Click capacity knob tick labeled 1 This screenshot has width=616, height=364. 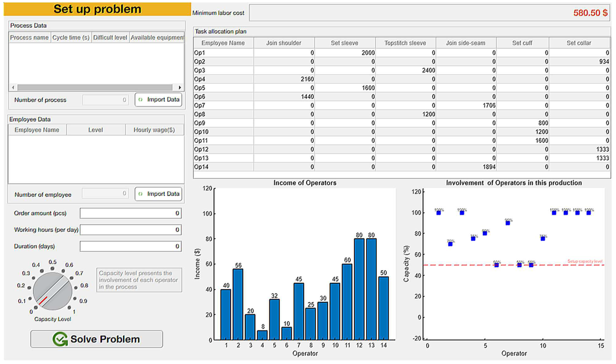pyautogui.click(x=69, y=308)
